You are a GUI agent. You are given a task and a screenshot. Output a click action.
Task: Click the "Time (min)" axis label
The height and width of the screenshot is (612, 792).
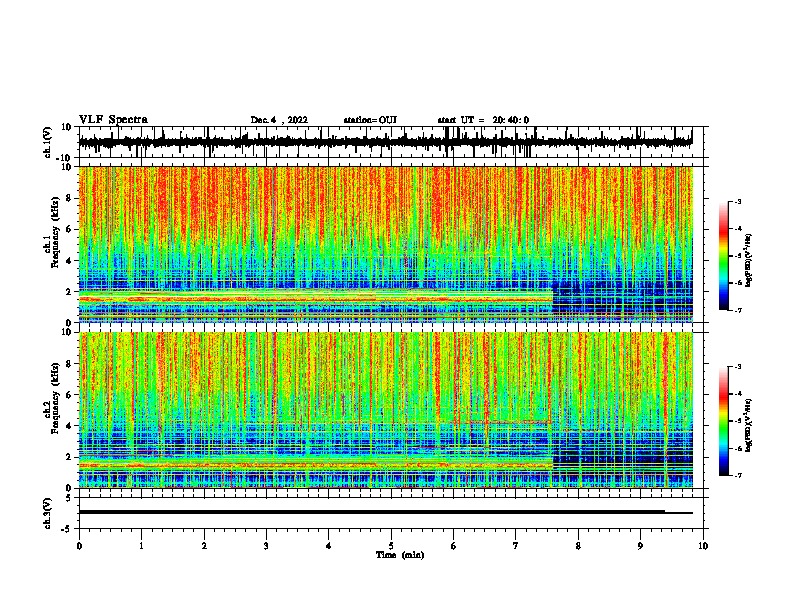coord(400,555)
